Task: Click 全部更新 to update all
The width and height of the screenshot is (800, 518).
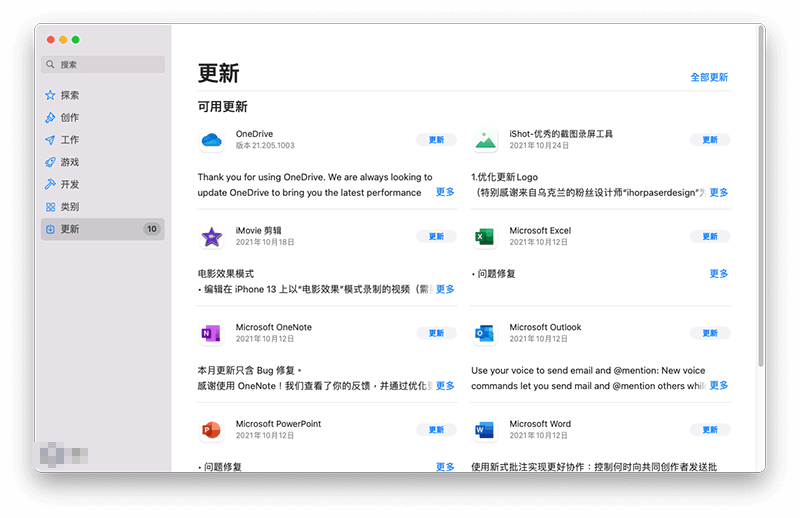Action: coord(709,77)
